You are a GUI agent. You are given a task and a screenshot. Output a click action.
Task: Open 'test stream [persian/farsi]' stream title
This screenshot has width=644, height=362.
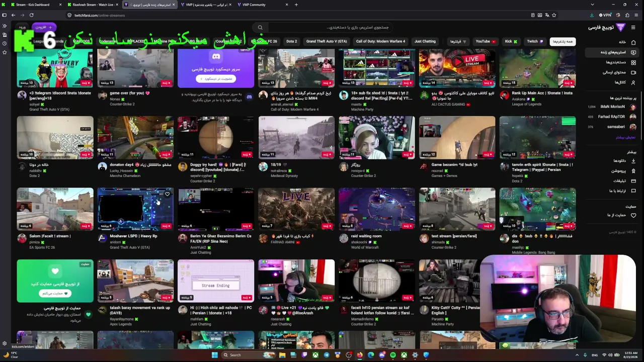454,236
